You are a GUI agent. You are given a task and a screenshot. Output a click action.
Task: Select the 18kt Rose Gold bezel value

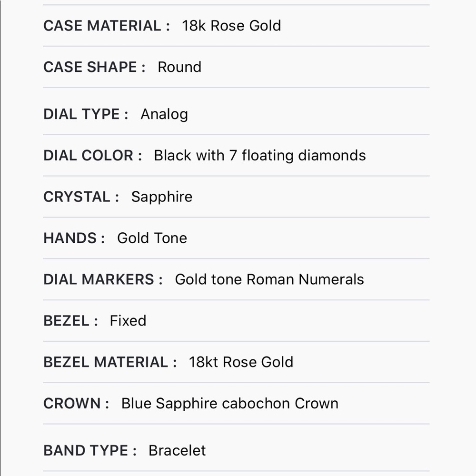241,362
